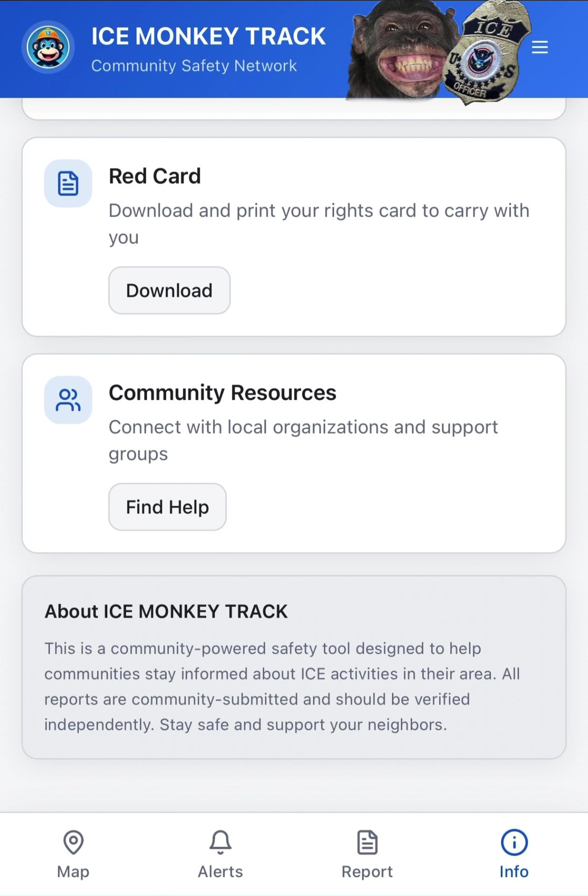Click the Report document icon
This screenshot has width=588, height=896.
point(367,842)
